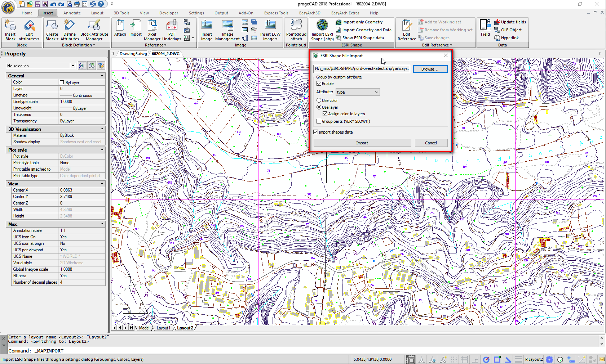Image resolution: width=606 pixels, height=364 pixels.
Task: Select the Use color radio button
Action: coord(319,100)
